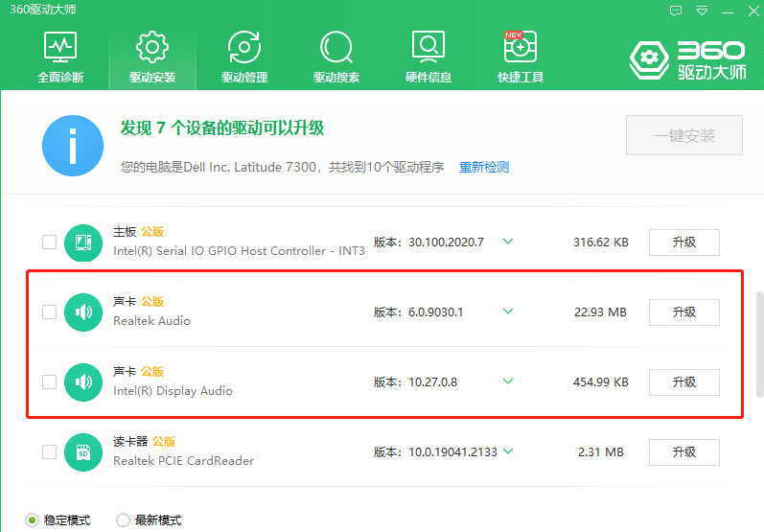The width and height of the screenshot is (764, 532).
Task: Expand version dropdown for 6.0.9030.1
Action: (508, 312)
